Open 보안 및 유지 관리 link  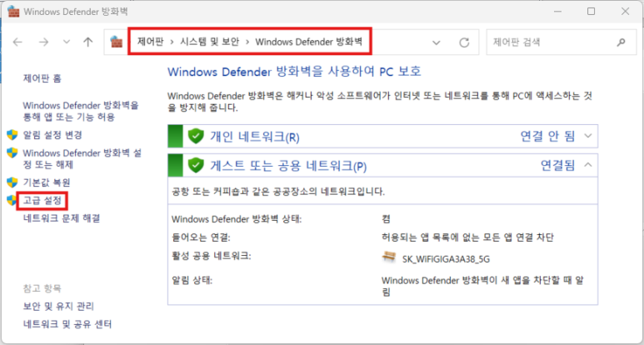[x=58, y=306]
